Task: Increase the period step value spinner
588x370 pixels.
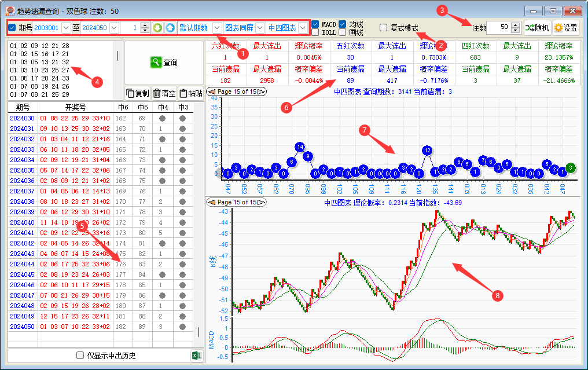Action: [145, 25]
